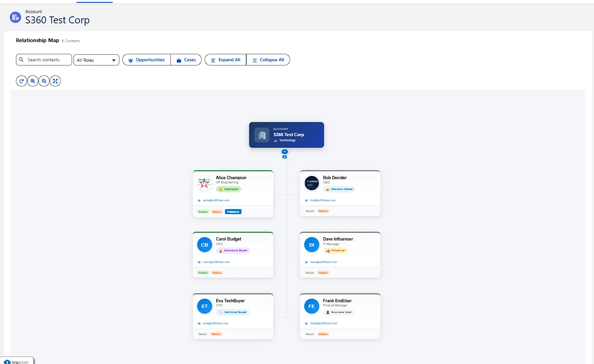This screenshot has width=594, height=364.
Task: Fit the map to screen icon
Action: point(55,81)
